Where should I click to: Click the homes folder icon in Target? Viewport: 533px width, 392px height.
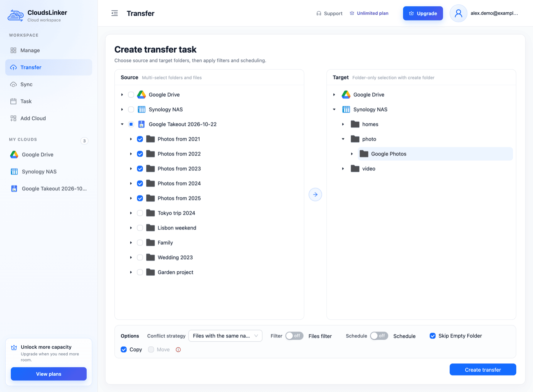pyautogui.click(x=355, y=124)
